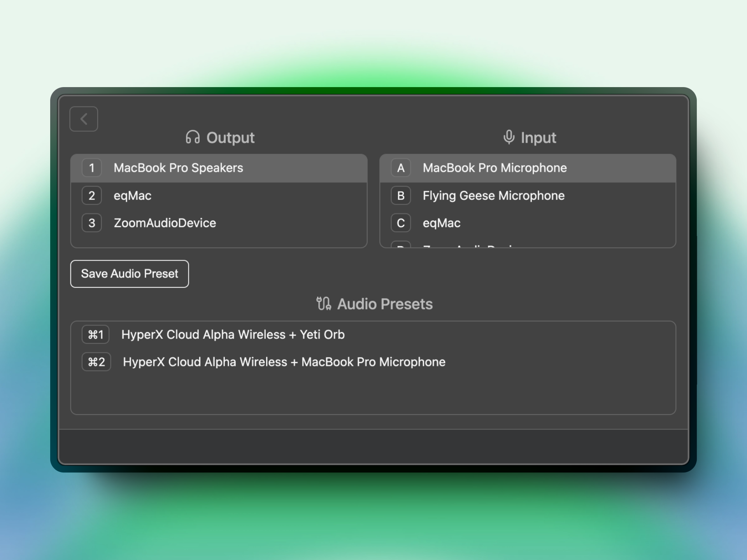Choose Flying Geese Microphone as input

coord(493,196)
